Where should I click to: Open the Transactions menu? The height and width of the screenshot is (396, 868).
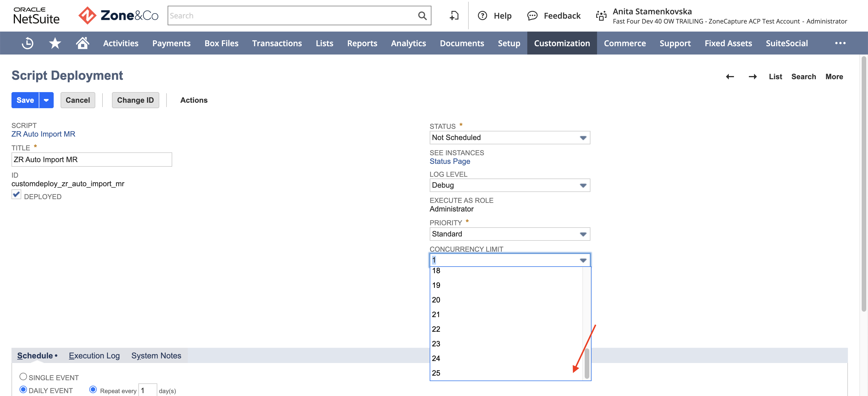277,43
